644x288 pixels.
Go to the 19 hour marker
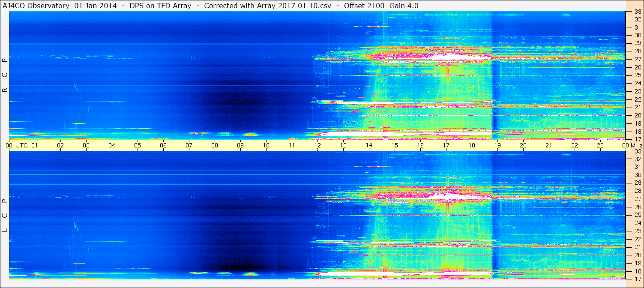coord(497,145)
